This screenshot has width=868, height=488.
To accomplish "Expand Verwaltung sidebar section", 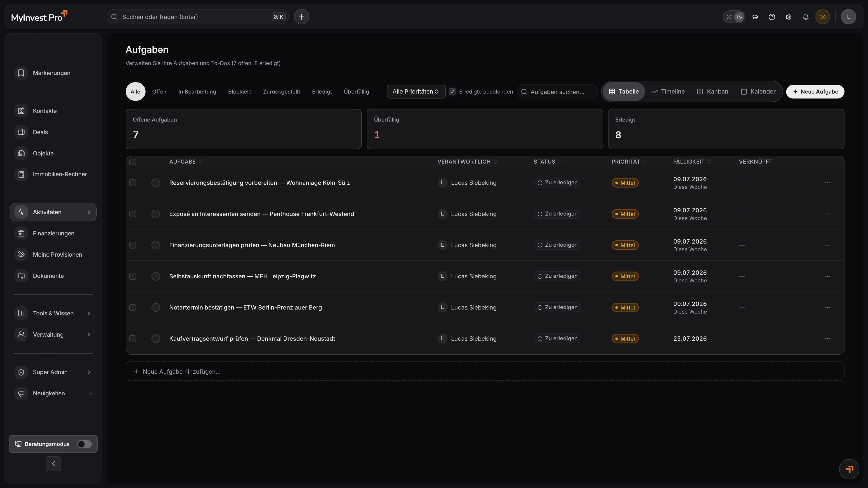I will 53,335.
